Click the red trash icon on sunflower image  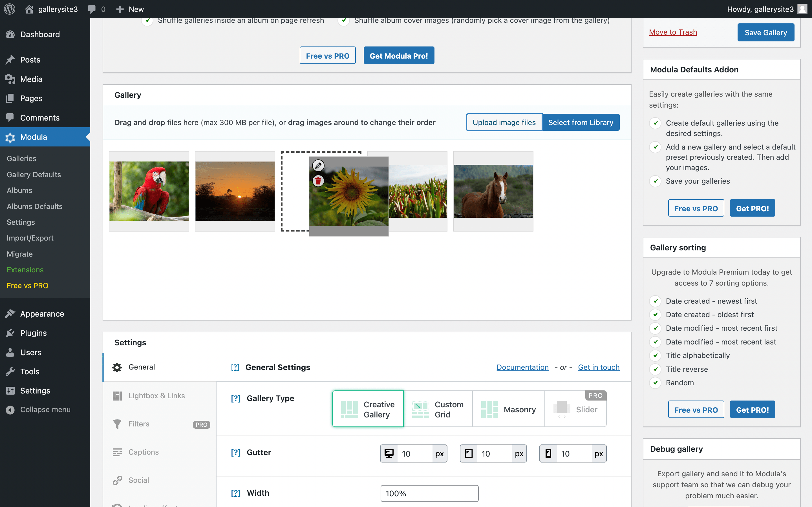(318, 181)
